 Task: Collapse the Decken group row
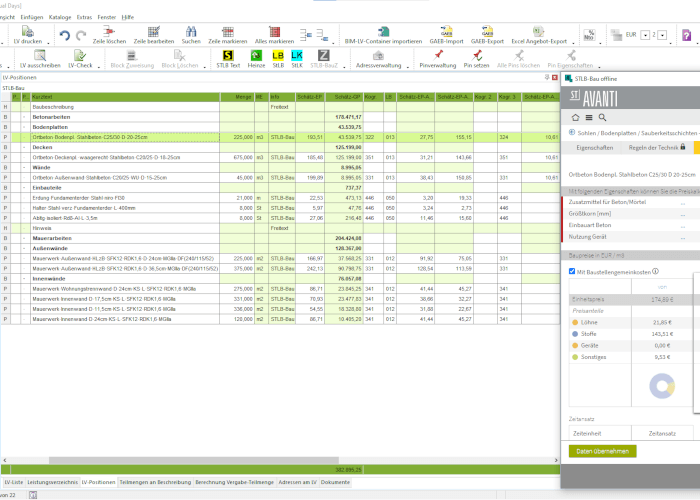tap(24, 147)
